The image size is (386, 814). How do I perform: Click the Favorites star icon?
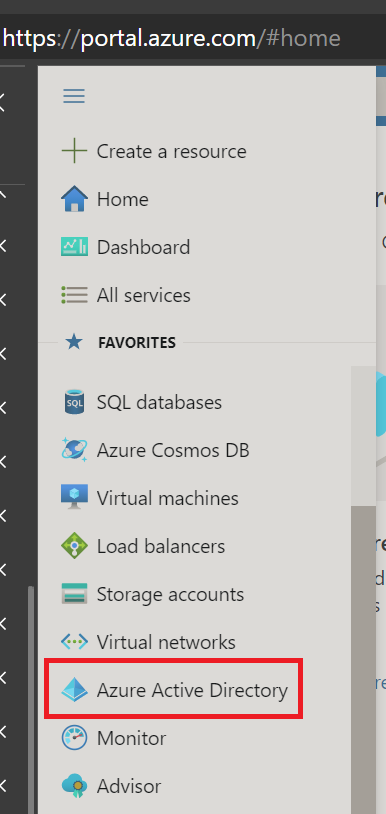click(x=74, y=342)
